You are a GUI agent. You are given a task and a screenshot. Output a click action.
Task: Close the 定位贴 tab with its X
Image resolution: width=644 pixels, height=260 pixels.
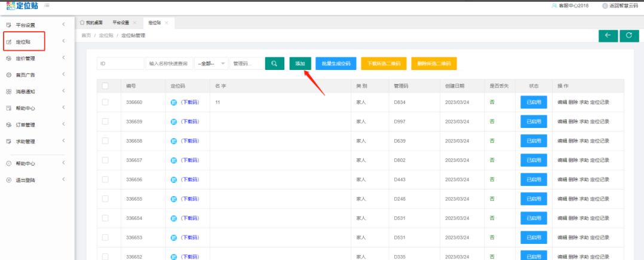pos(167,23)
